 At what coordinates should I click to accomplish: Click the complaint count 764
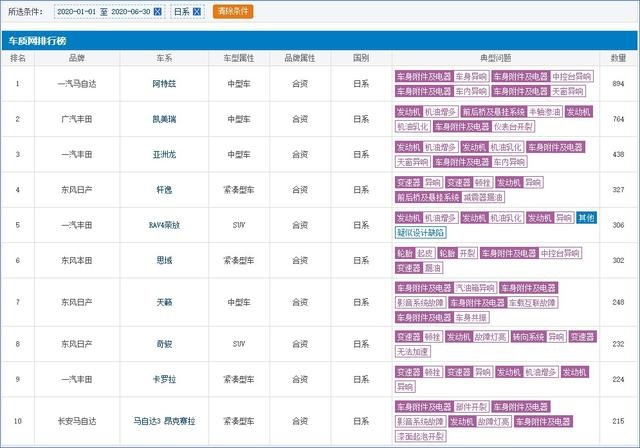618,119
